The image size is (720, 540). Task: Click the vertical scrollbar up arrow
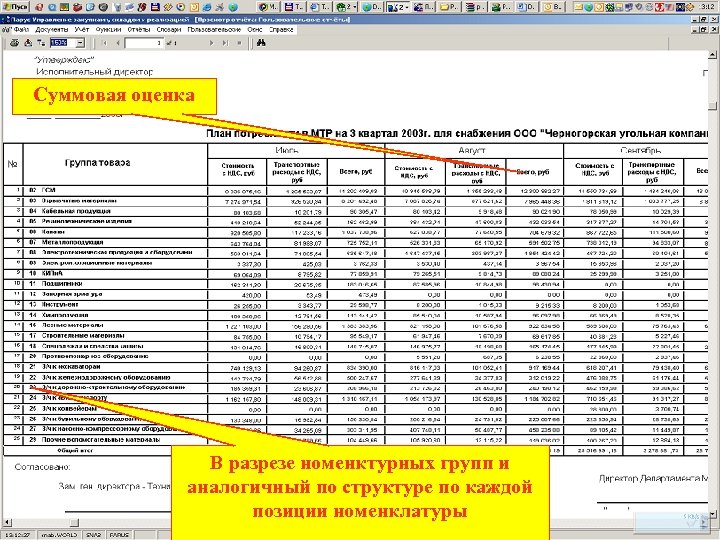click(712, 55)
